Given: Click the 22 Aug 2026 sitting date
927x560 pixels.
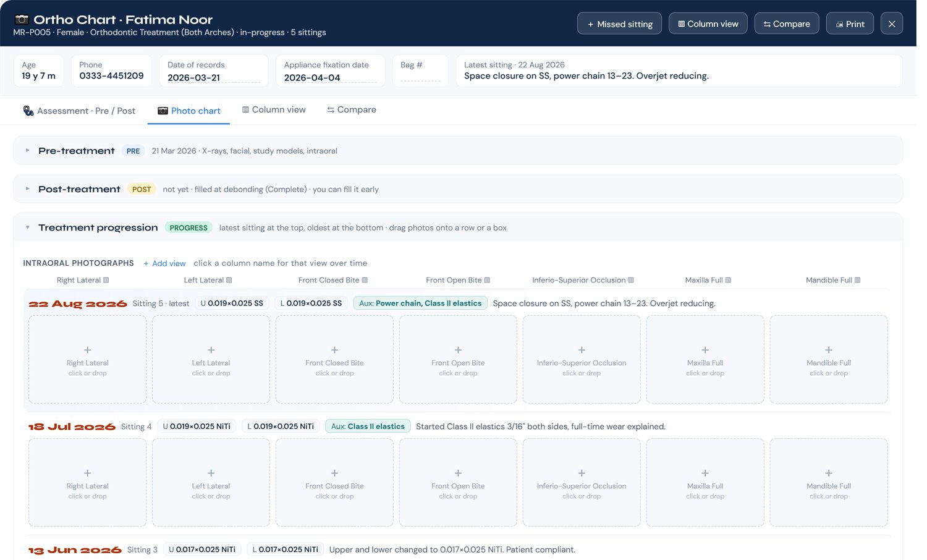Looking at the screenshot, I should pos(78,304).
